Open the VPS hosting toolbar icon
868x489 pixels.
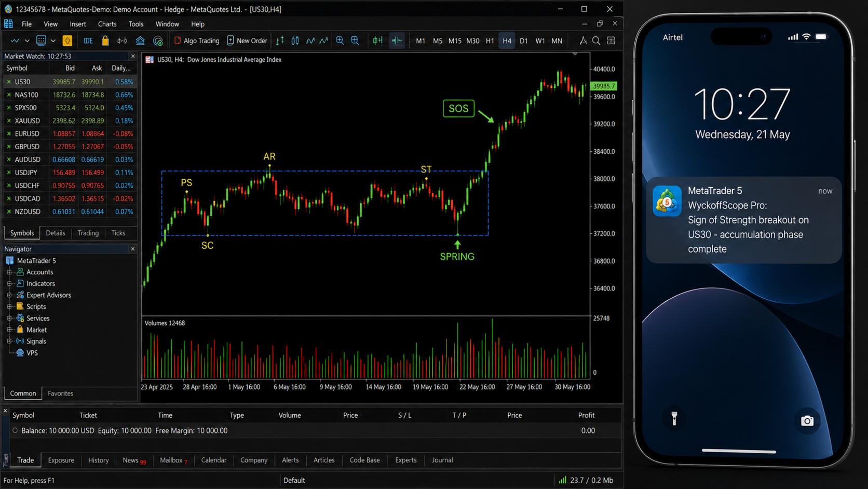(x=140, y=41)
